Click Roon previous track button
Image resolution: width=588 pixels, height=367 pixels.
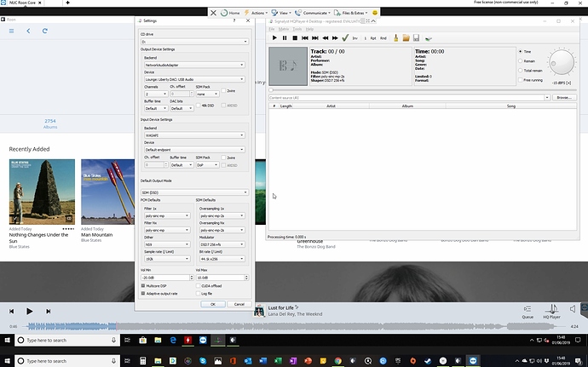pyautogui.click(x=12, y=311)
